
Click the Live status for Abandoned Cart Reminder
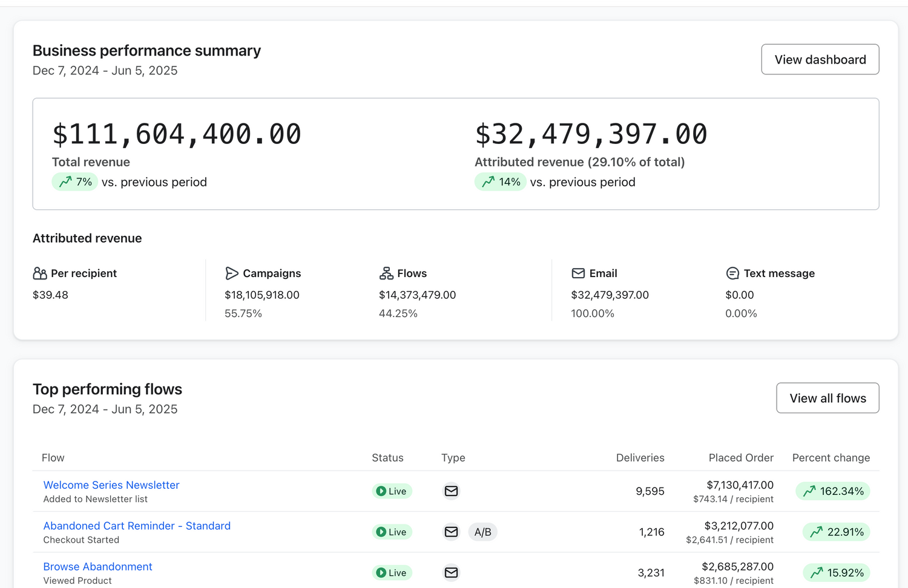[392, 532]
